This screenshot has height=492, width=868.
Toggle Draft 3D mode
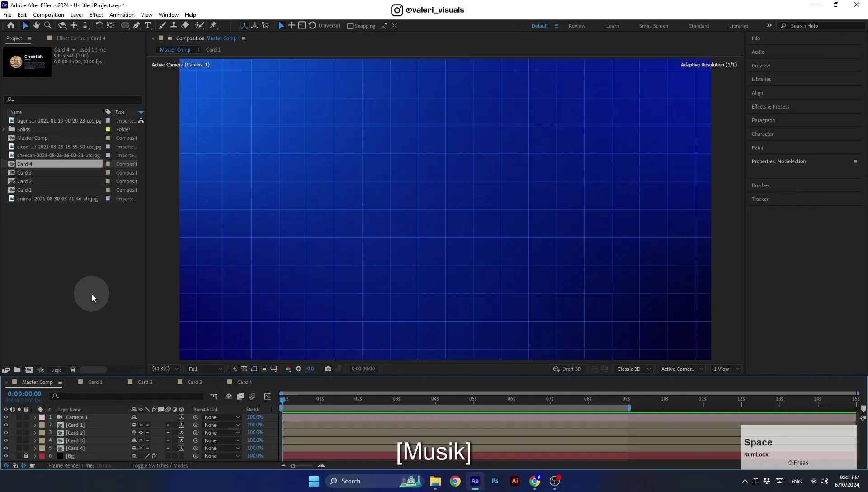567,369
